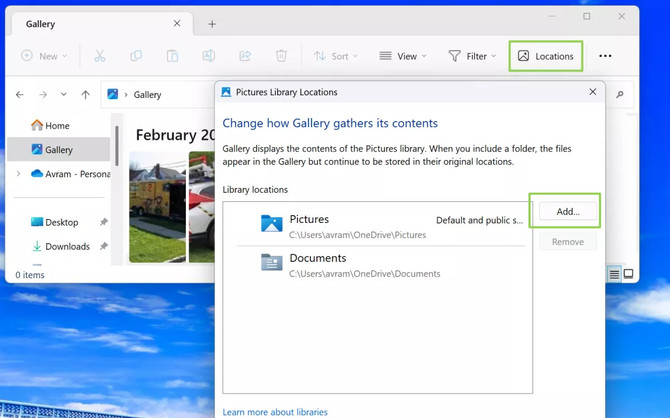Image resolution: width=670 pixels, height=418 pixels.
Task: Click the Documents folder icon
Action: (x=272, y=262)
